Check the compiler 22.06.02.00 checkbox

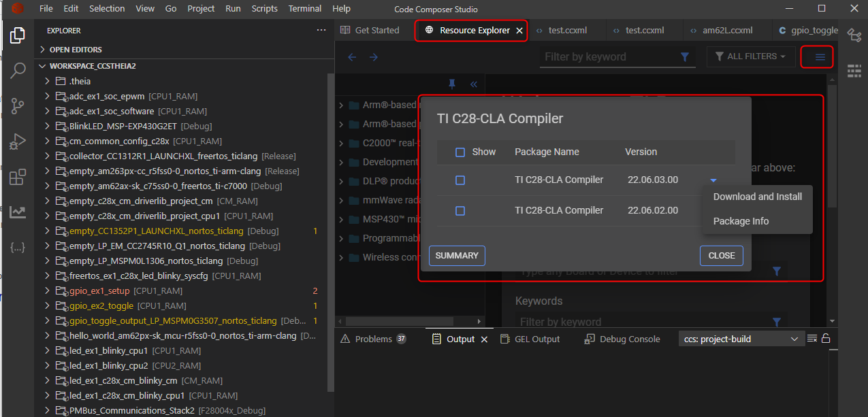(x=460, y=211)
